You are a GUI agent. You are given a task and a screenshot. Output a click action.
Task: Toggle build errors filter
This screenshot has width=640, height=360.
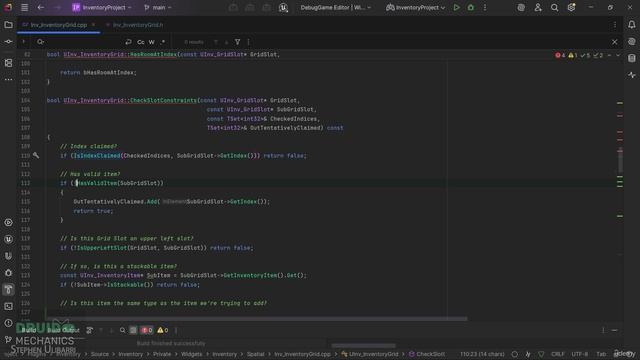(147, 330)
